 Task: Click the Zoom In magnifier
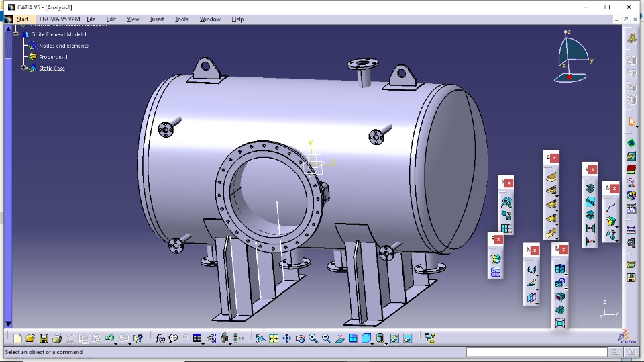coord(313,338)
